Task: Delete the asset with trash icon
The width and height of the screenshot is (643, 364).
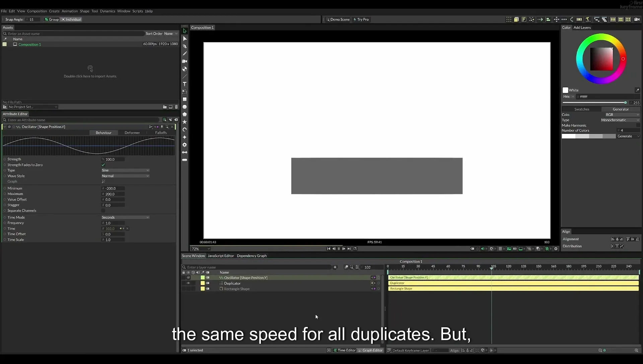Action: pos(176,107)
